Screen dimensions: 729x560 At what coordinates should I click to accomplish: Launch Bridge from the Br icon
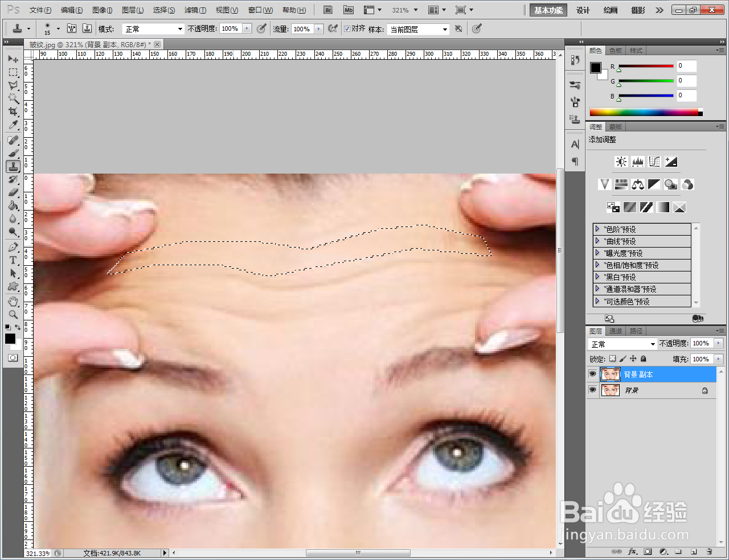point(328,10)
